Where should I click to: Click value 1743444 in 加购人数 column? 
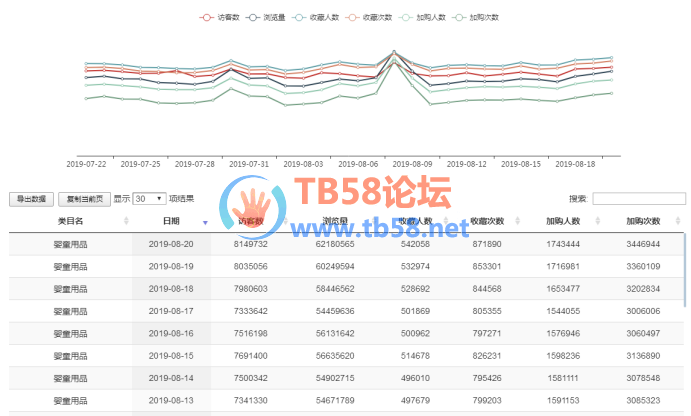[x=563, y=244]
